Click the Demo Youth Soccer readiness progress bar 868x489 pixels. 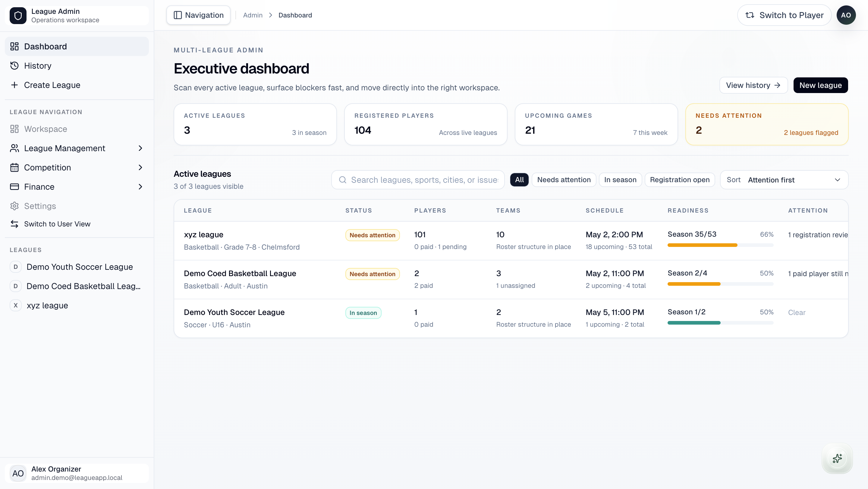click(x=720, y=323)
